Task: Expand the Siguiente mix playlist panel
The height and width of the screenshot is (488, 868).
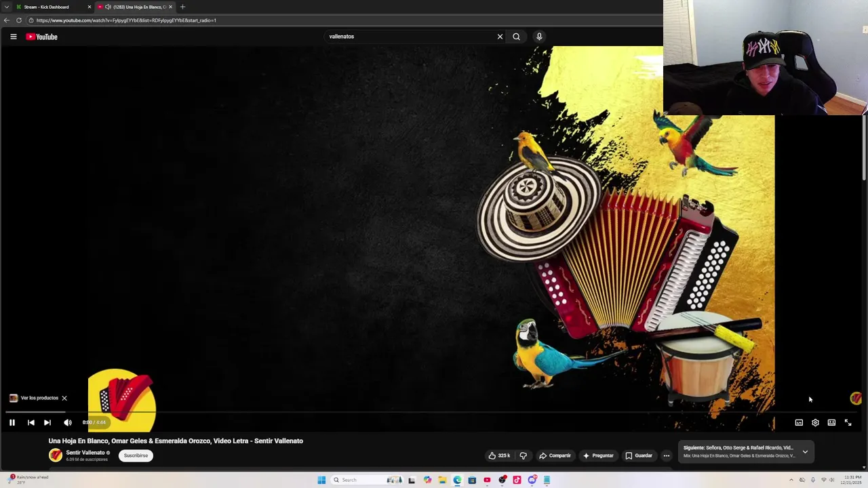Action: [805, 451]
